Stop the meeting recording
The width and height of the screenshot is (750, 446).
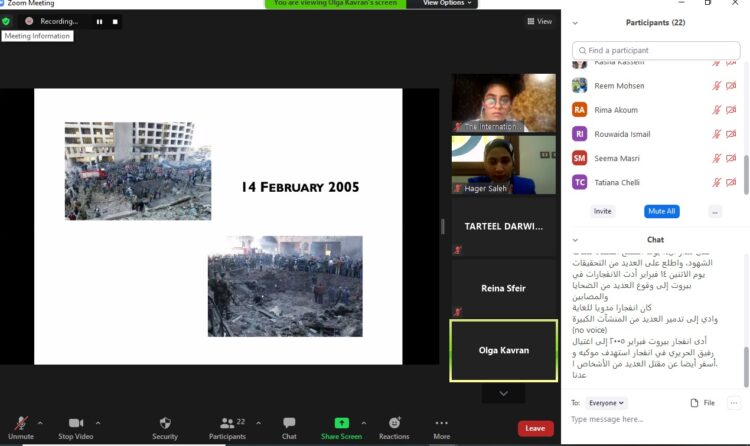[x=115, y=21]
